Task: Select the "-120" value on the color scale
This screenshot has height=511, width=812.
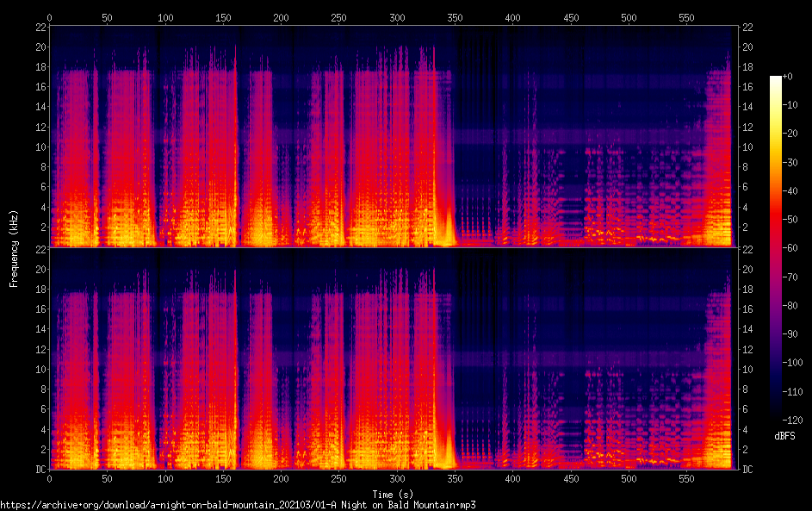Action: point(792,420)
